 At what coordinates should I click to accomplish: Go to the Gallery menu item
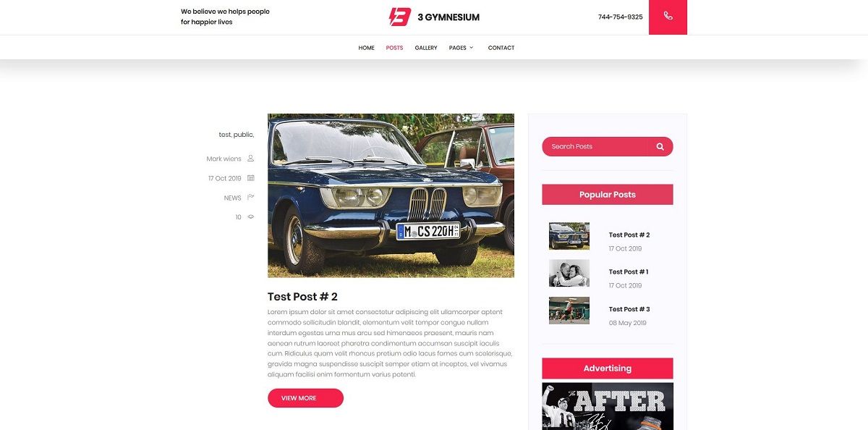[x=426, y=48]
